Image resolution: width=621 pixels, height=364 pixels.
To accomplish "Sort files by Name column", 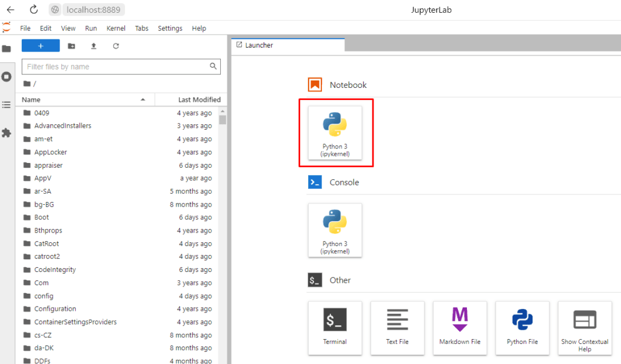I will pos(32,99).
